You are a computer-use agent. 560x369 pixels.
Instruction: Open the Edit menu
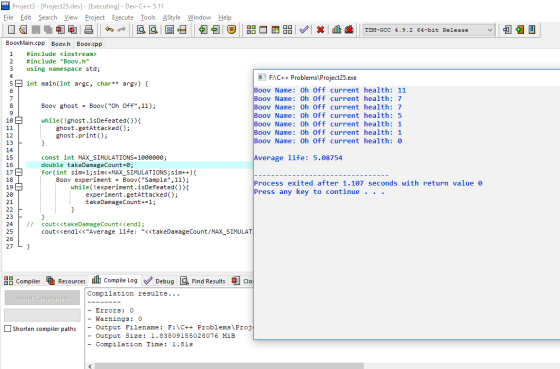26,18
